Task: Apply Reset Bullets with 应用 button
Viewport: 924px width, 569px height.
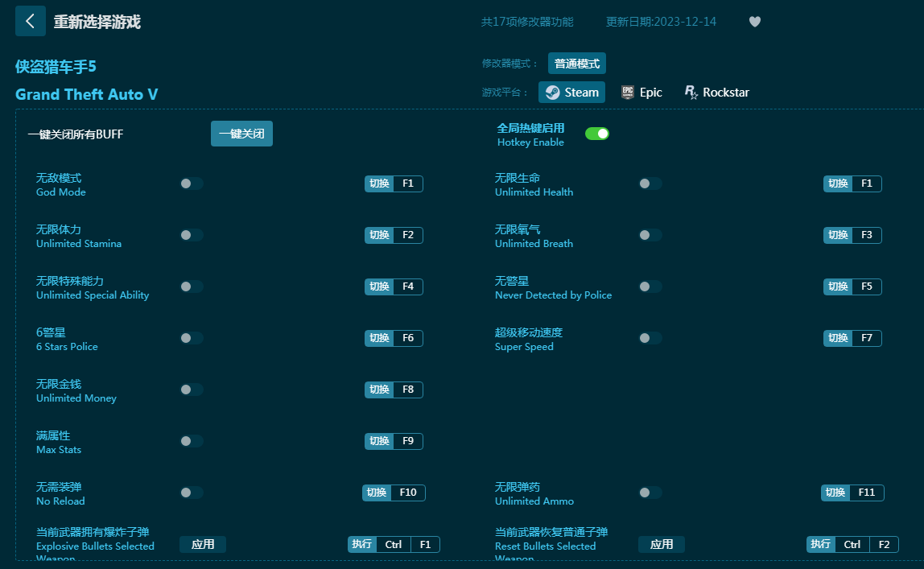Action: coord(661,544)
